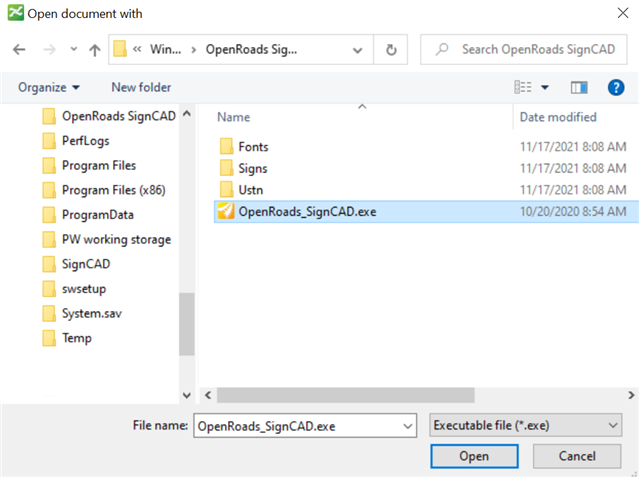Image resolution: width=639 pixels, height=477 pixels.
Task: Open the Organize menu
Action: tap(48, 87)
